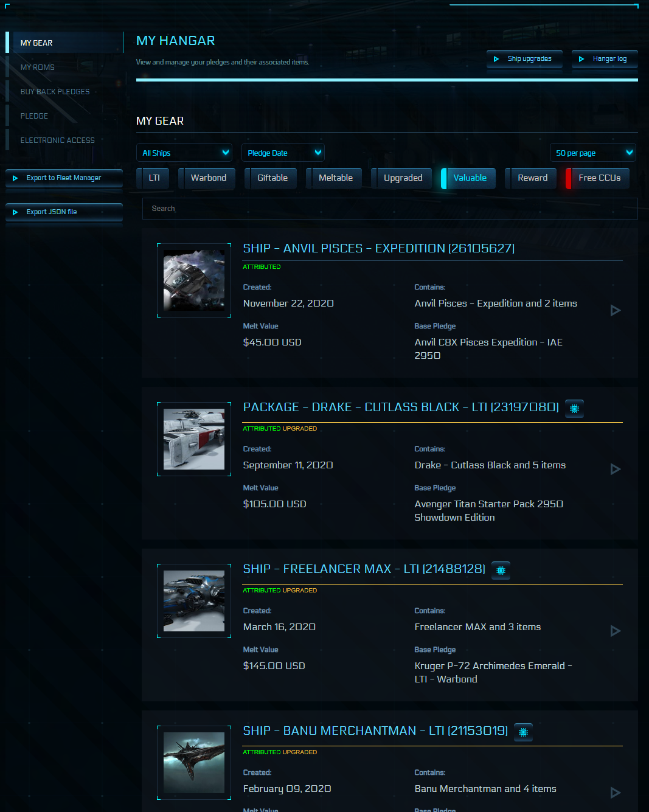
Task: Click Export JSON file button
Action: tap(64, 212)
